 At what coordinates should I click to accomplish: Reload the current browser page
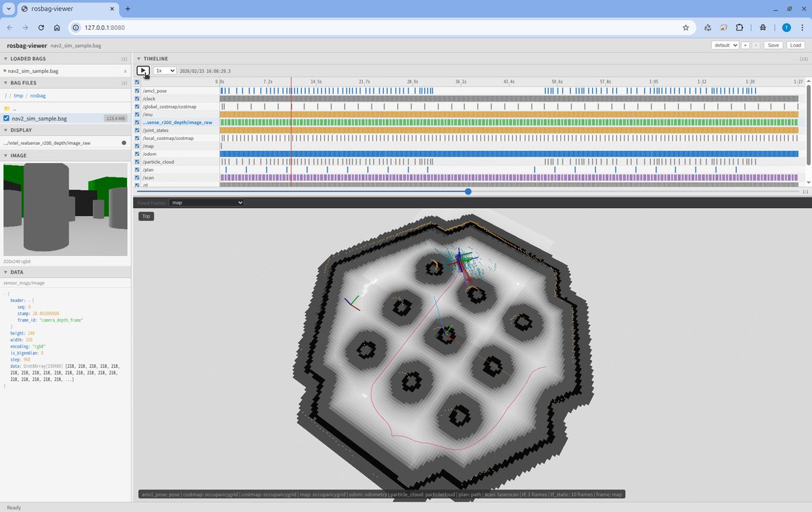(41, 28)
